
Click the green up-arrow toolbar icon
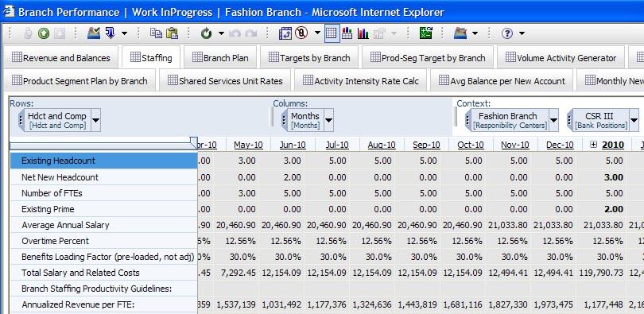tap(44, 33)
